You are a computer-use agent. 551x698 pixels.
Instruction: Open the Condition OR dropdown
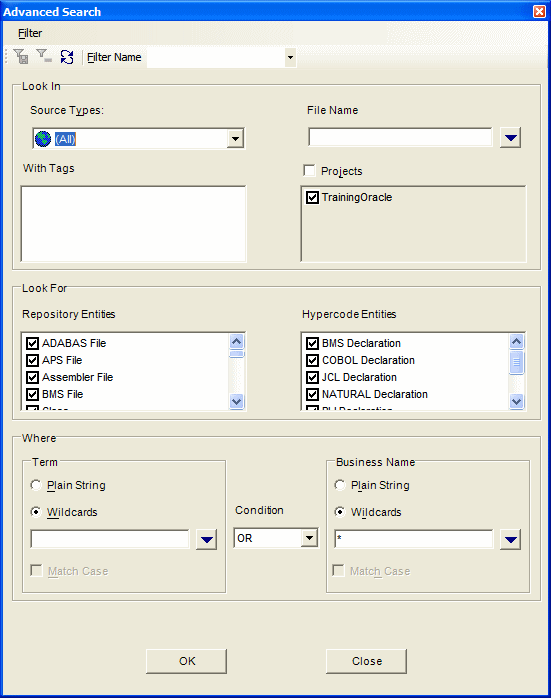[309, 538]
